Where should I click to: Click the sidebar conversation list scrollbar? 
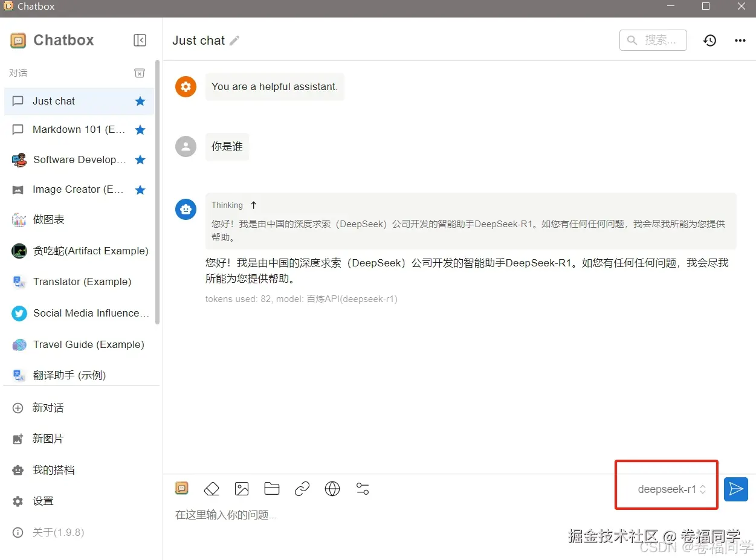[x=158, y=192]
